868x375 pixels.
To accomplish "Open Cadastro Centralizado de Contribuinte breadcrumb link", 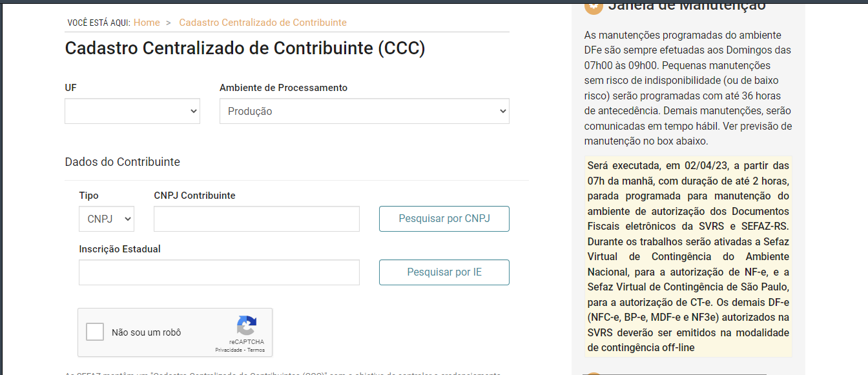I will pos(263,23).
